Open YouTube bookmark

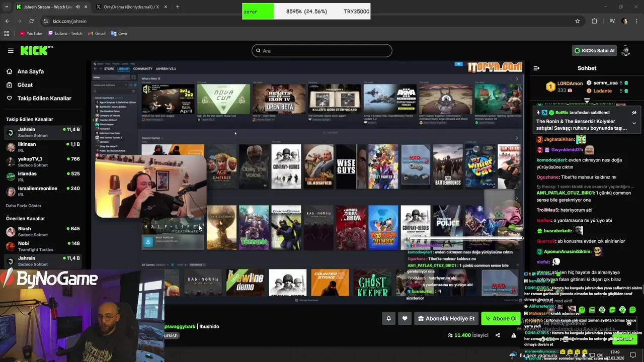(x=31, y=34)
